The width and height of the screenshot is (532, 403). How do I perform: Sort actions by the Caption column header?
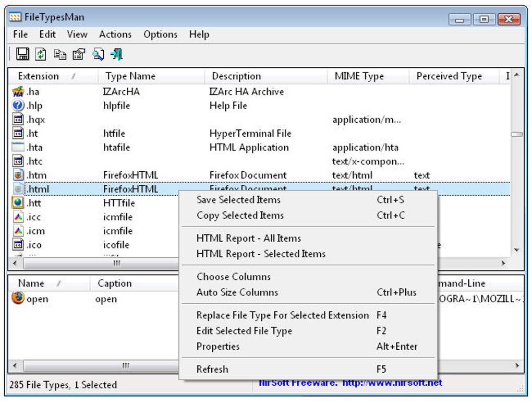point(114,283)
